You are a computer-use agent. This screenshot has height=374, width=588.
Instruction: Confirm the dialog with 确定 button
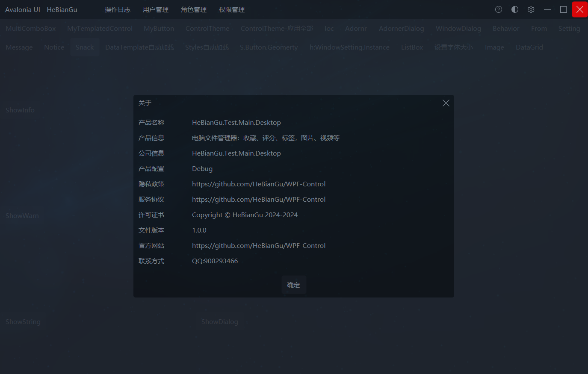(x=293, y=285)
